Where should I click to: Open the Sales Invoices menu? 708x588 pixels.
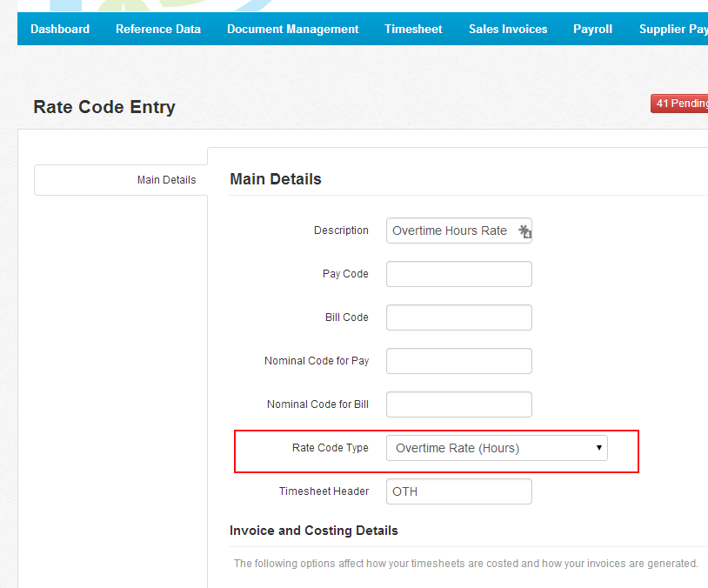pyautogui.click(x=508, y=29)
